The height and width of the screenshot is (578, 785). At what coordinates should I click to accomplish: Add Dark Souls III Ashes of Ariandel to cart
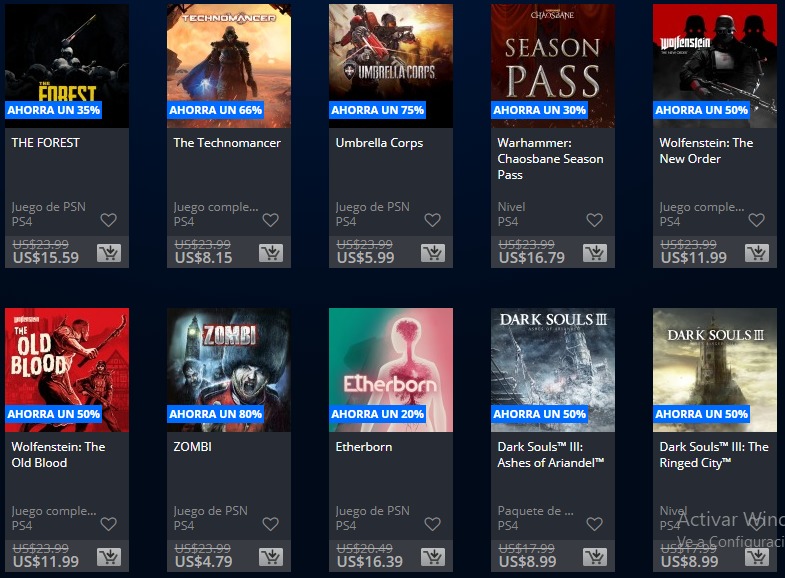595,557
